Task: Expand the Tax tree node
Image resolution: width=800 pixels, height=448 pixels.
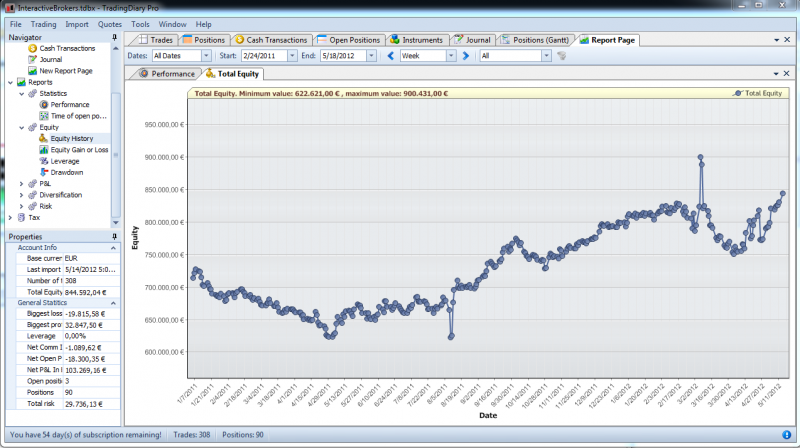Action: click(10, 217)
